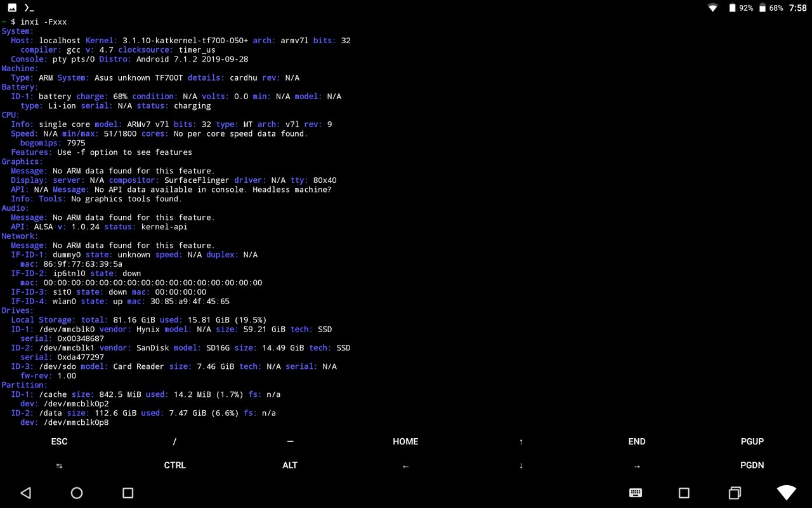The height and width of the screenshot is (508, 812).
Task: Click the 'SanDisk' vendor value
Action: point(152,348)
